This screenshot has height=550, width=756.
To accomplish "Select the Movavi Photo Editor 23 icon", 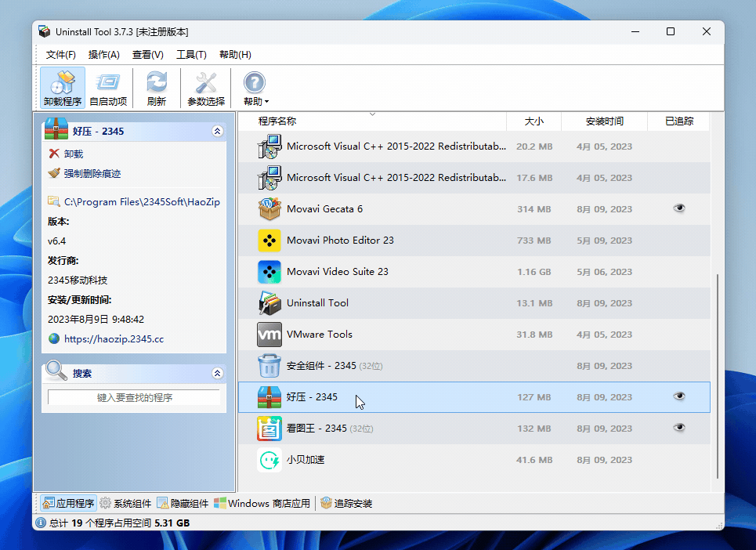I will [x=269, y=241].
